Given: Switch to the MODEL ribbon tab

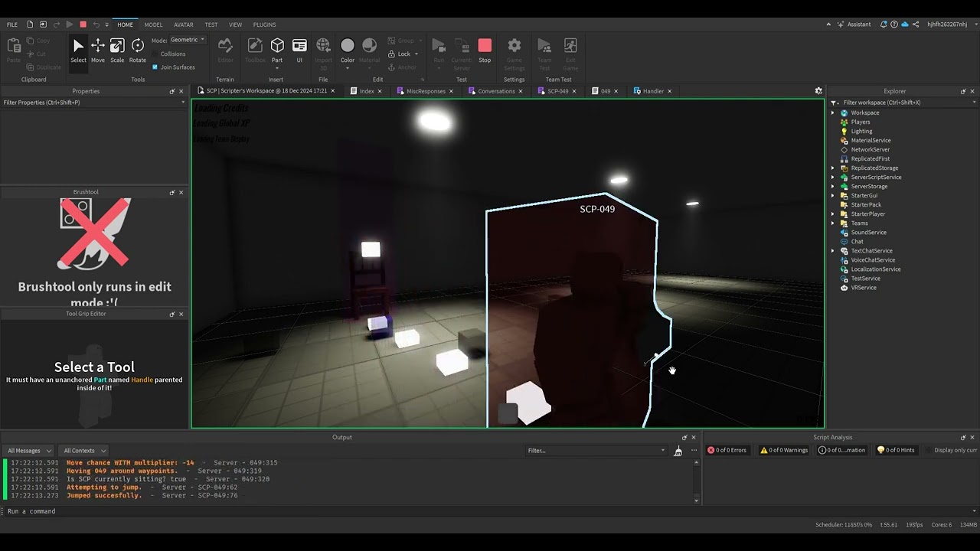Looking at the screenshot, I should coord(153,24).
